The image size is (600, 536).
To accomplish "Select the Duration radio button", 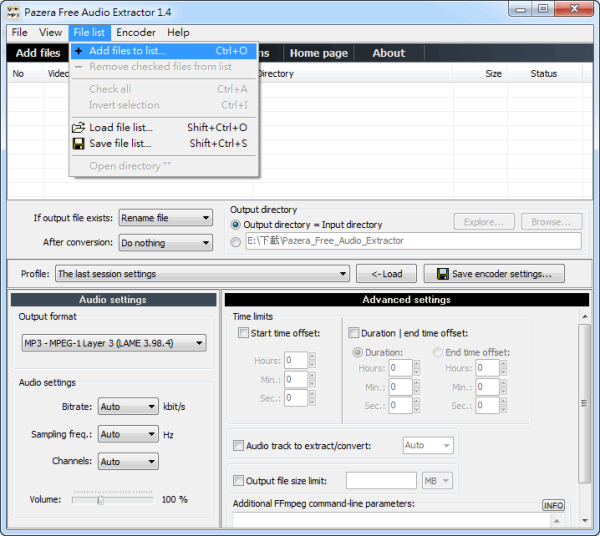I will click(357, 352).
